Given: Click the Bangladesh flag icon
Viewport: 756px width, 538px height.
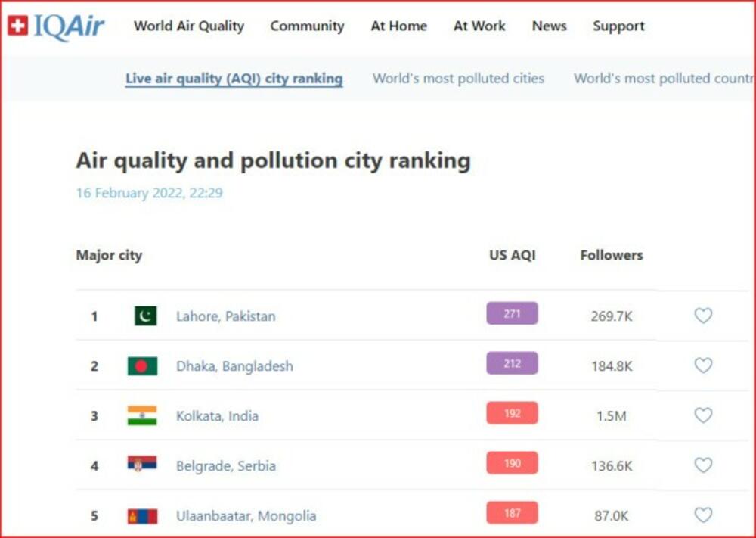Looking at the screenshot, I should [142, 366].
